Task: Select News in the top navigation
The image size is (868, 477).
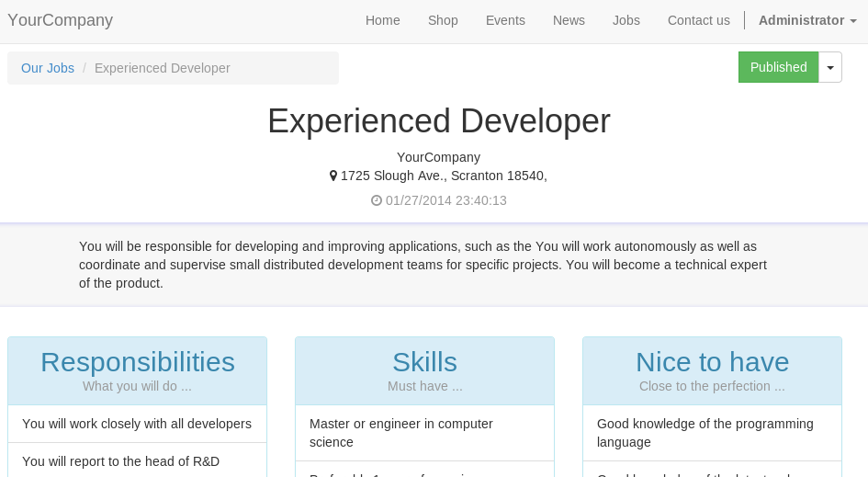Action: click(x=569, y=20)
